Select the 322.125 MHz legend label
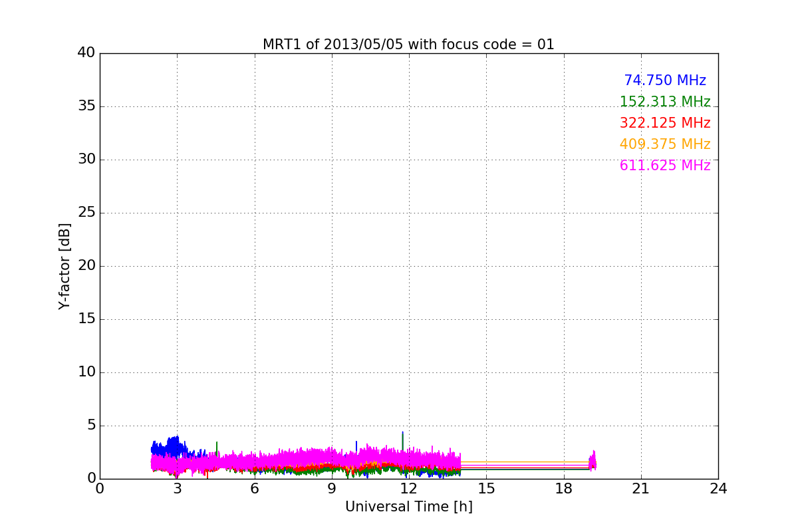Viewport: 798px width, 532px height. pyautogui.click(x=665, y=123)
